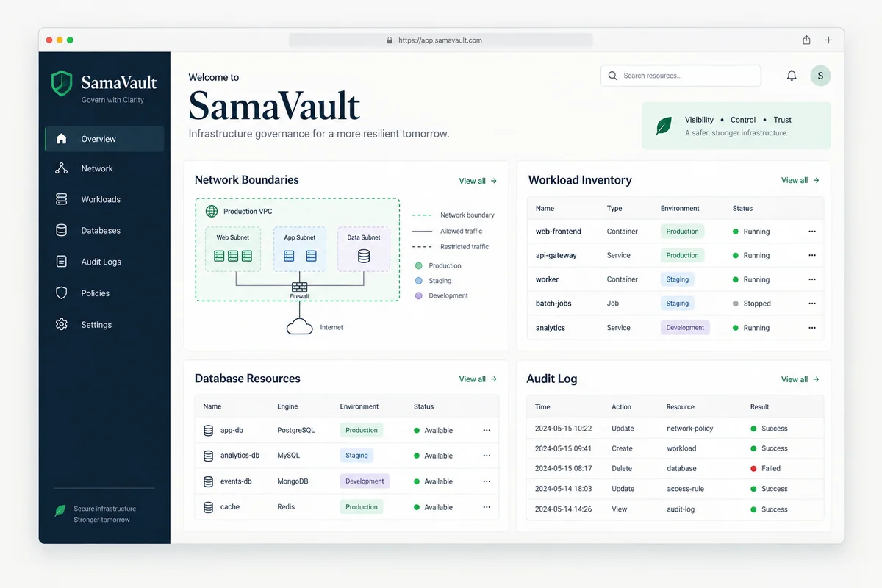This screenshot has width=882, height=588.
Task: Click the network-policy resource entry
Action: pos(689,429)
